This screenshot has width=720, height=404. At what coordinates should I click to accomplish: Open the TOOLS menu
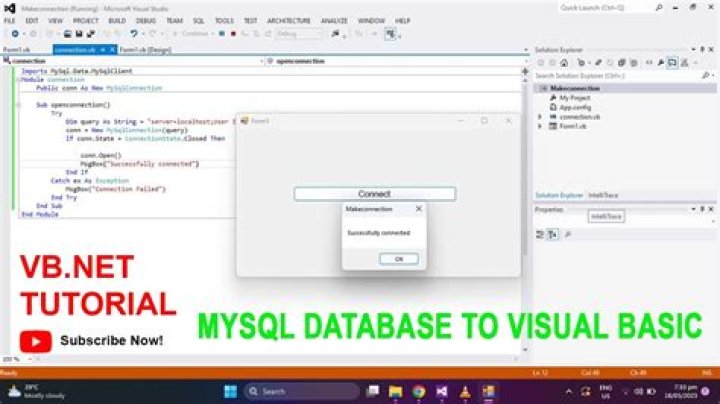224,21
